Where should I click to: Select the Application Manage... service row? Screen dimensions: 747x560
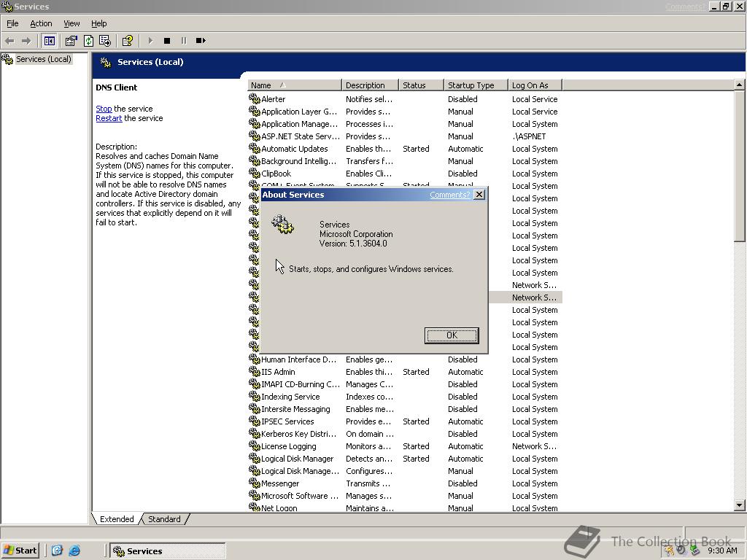click(405, 124)
